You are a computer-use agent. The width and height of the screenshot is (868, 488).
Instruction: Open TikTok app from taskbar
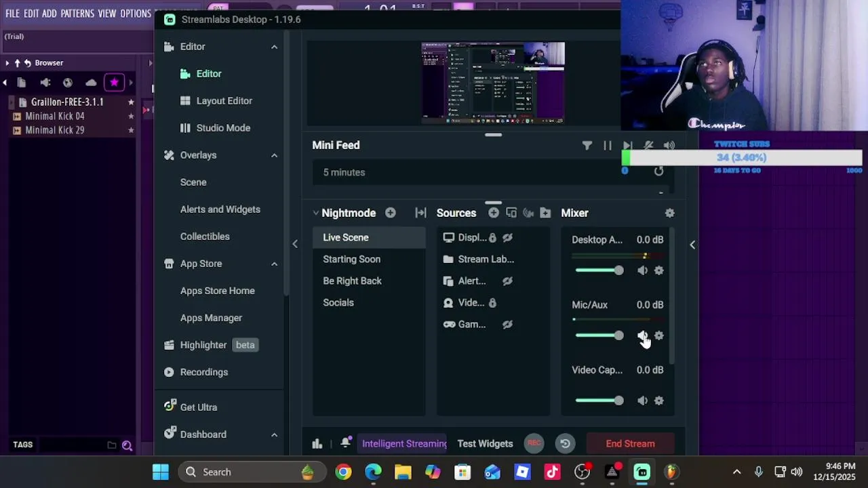click(x=552, y=472)
